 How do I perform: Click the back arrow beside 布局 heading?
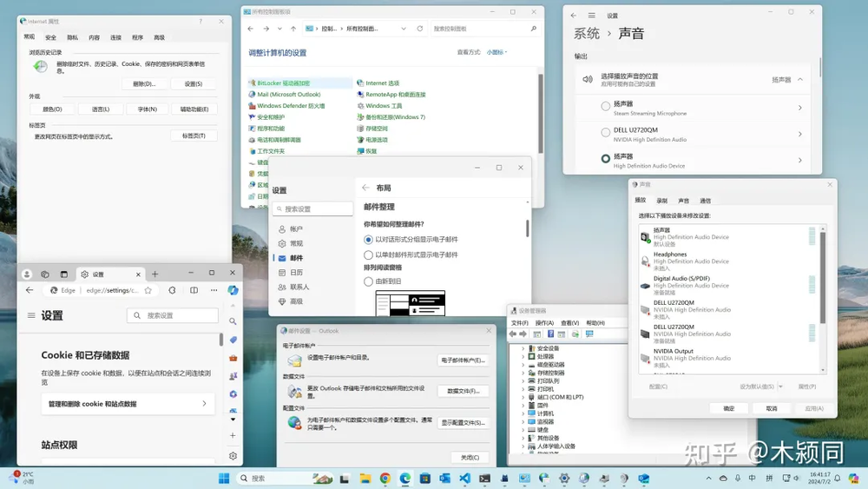tap(365, 188)
